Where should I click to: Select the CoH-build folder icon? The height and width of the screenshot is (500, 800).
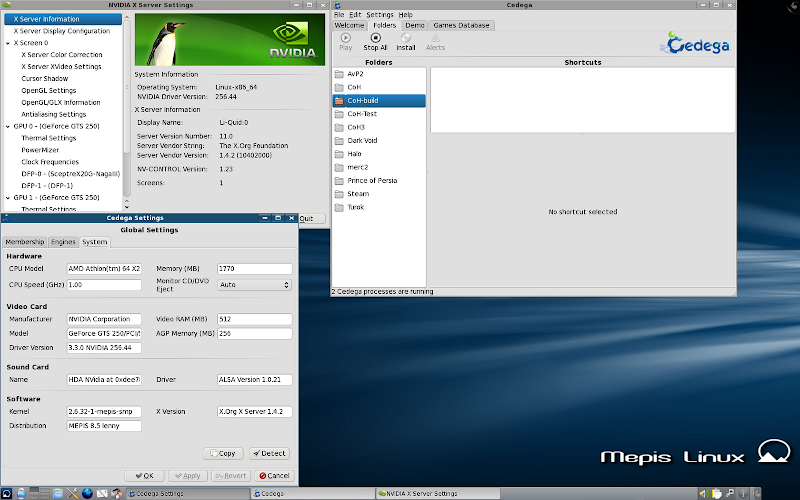339,101
